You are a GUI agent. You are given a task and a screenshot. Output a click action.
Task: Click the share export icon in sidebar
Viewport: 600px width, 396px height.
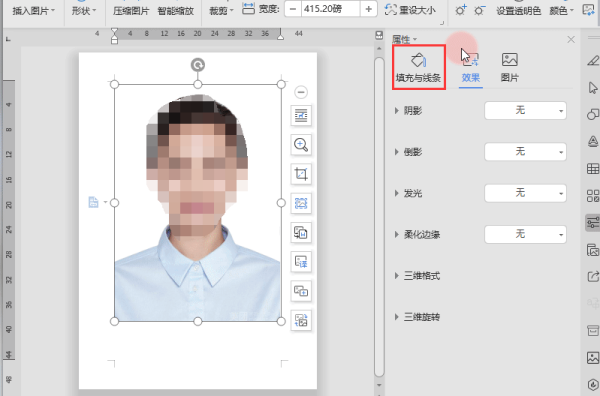point(593,276)
